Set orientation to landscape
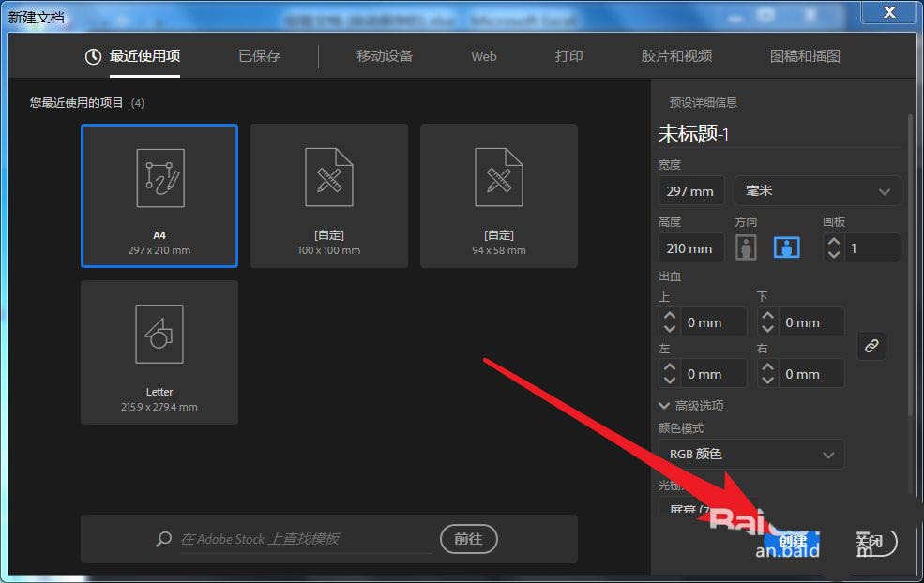 pyautogui.click(x=786, y=248)
